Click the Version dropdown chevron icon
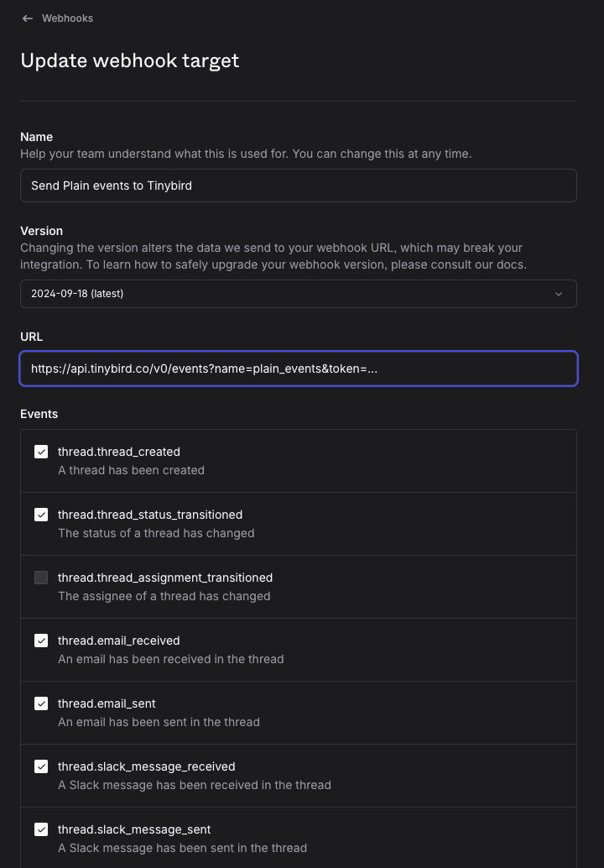This screenshot has height=868, width=604. tap(558, 294)
